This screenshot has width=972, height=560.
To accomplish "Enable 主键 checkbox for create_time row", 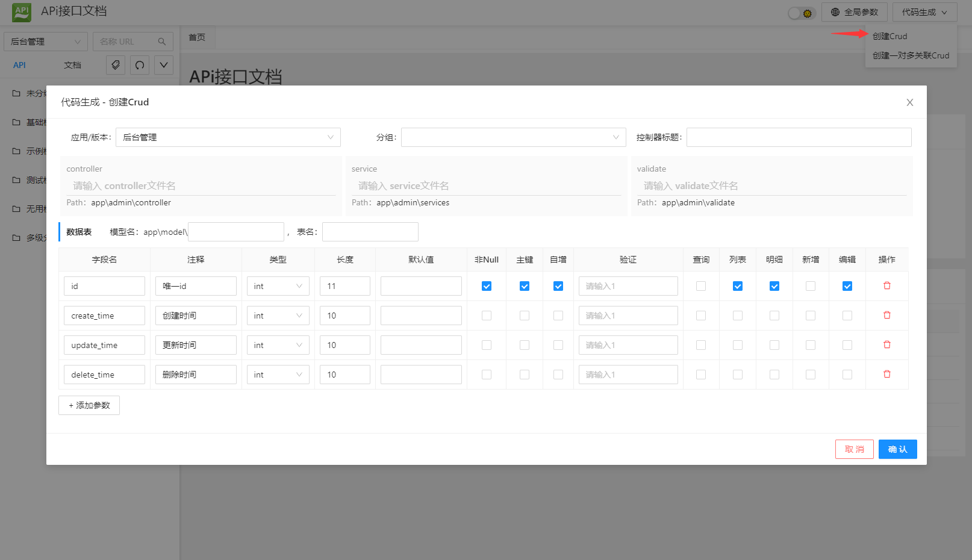I will [525, 316].
